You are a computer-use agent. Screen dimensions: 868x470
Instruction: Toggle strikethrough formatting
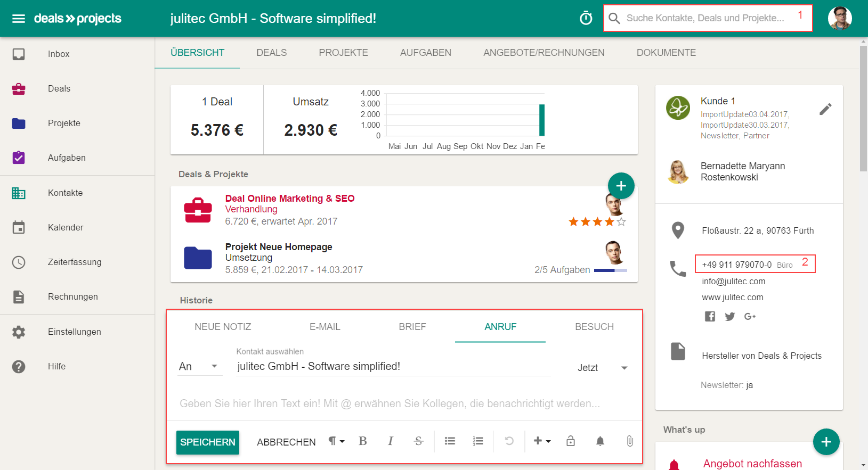pyautogui.click(x=418, y=441)
